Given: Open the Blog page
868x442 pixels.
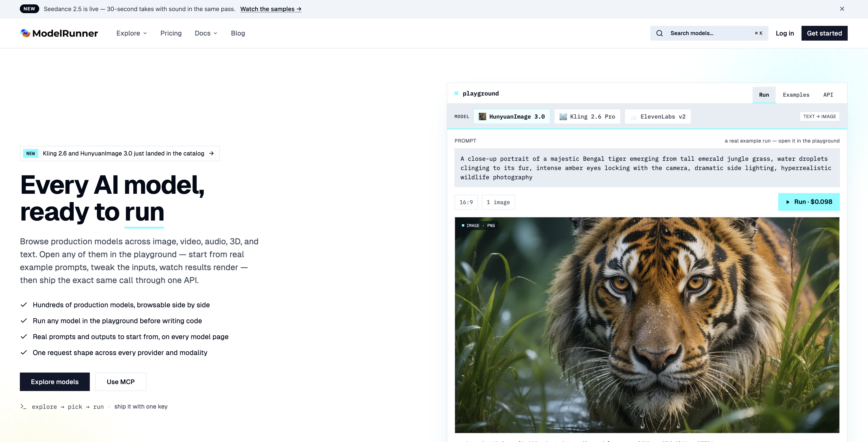Looking at the screenshot, I should [x=238, y=33].
